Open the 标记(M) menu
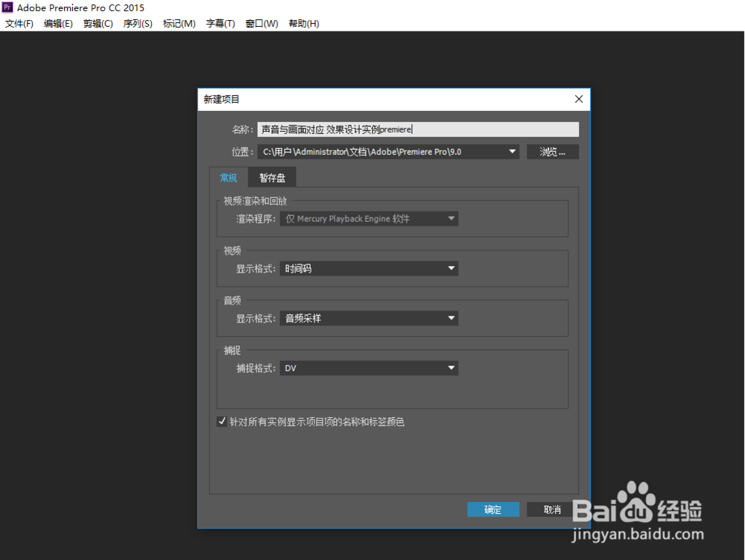745x560 pixels. 179,23
